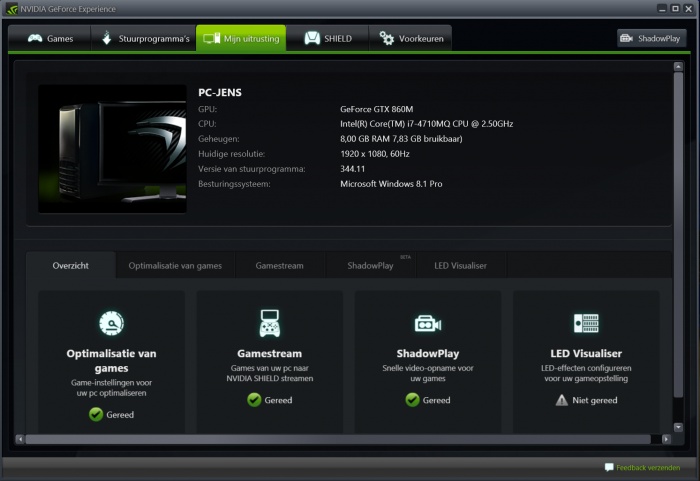Click the Gamestream handheld controller icon

pyautogui.click(x=270, y=323)
